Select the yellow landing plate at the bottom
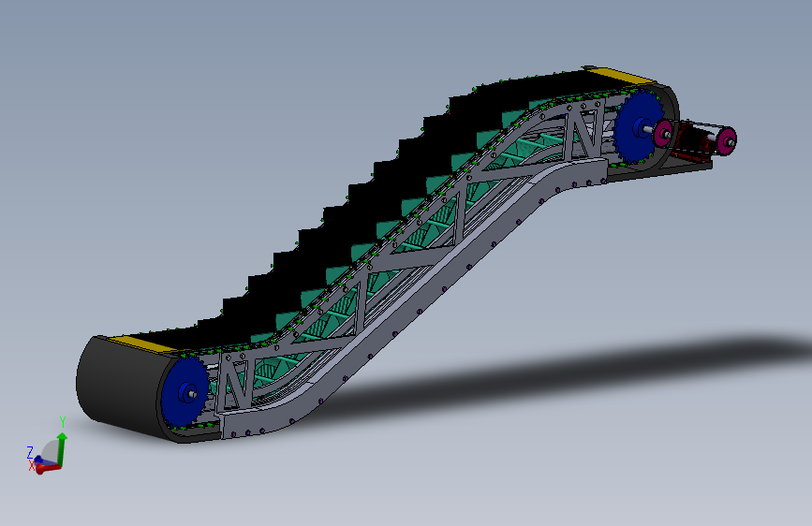Viewport: 812px width, 526px height. tap(143, 343)
